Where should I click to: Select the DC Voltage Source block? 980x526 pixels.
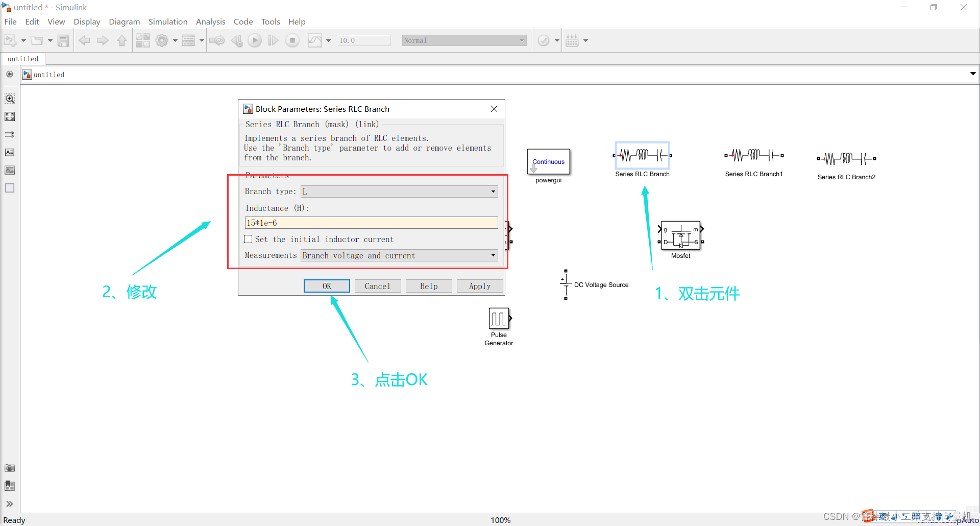point(566,284)
